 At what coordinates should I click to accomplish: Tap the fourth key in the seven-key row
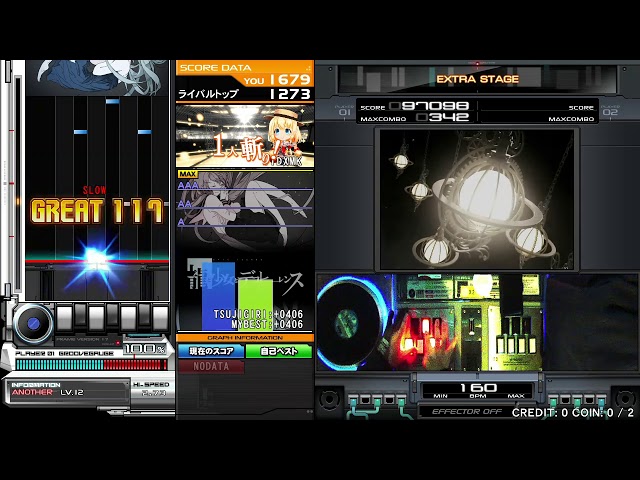point(112,315)
